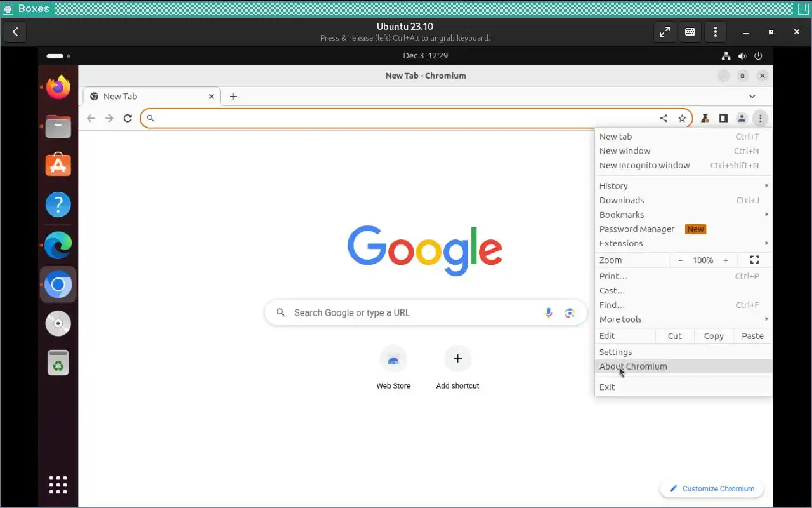812x508 pixels.
Task: Open Help from the dock
Action: pos(58,204)
